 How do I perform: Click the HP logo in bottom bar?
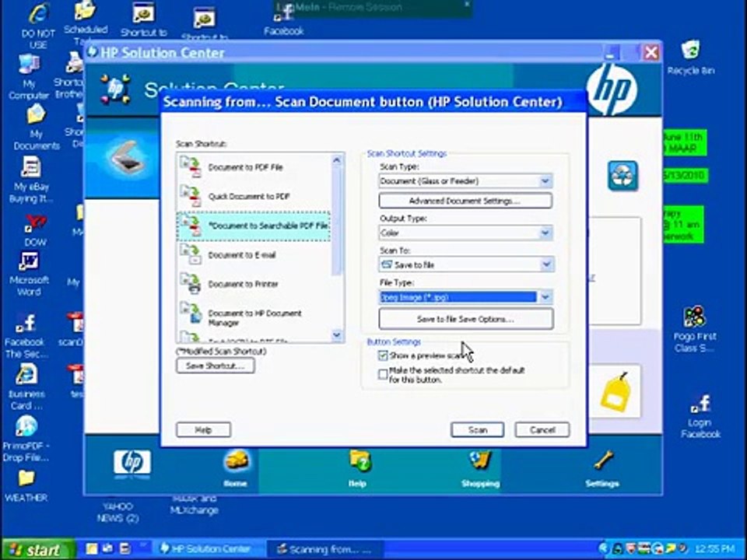pyautogui.click(x=132, y=464)
